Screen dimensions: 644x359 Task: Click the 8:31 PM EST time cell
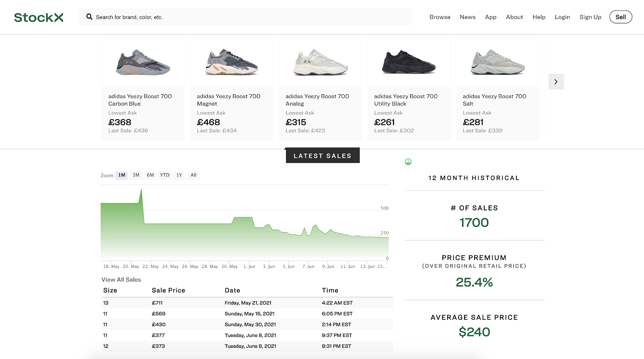point(336,347)
